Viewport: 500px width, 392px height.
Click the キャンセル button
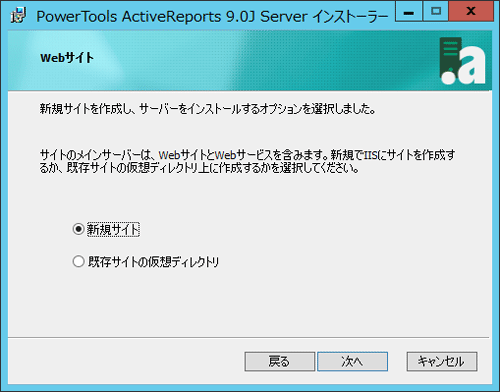tap(442, 362)
